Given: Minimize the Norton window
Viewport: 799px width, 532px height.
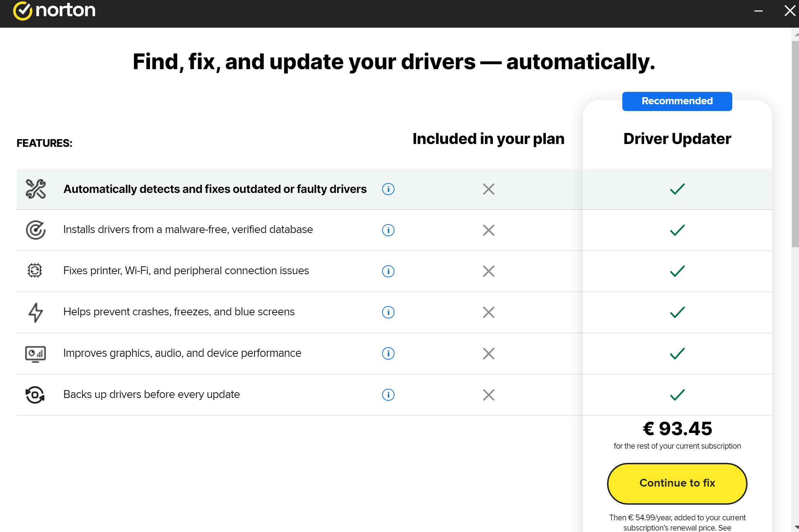Looking at the screenshot, I should [759, 11].
